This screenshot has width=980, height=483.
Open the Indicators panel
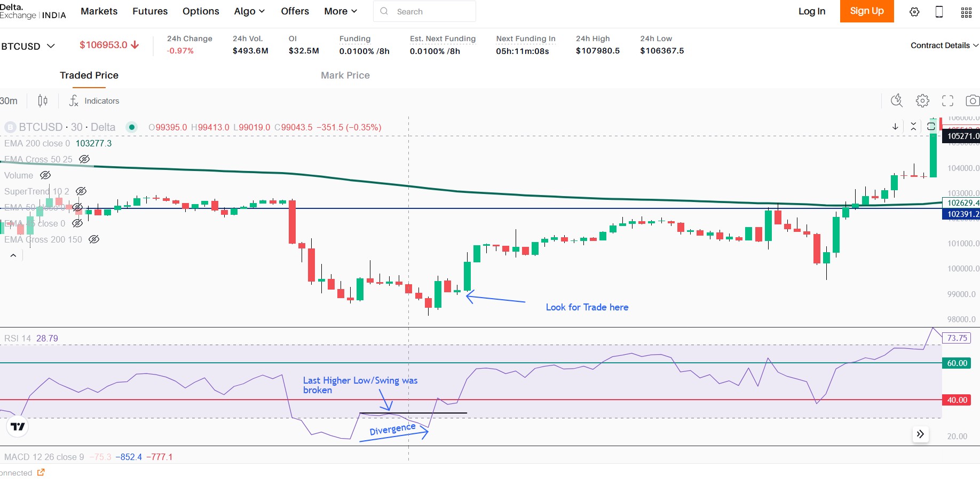(94, 100)
